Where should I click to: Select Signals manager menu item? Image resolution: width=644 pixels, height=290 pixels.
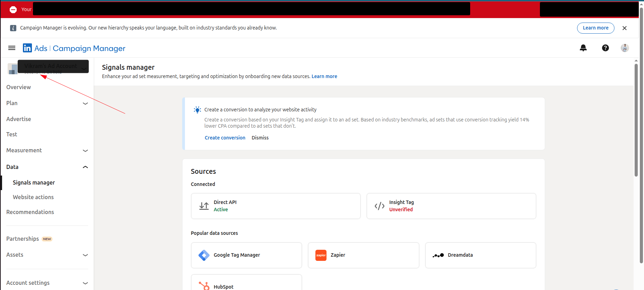pyautogui.click(x=34, y=182)
